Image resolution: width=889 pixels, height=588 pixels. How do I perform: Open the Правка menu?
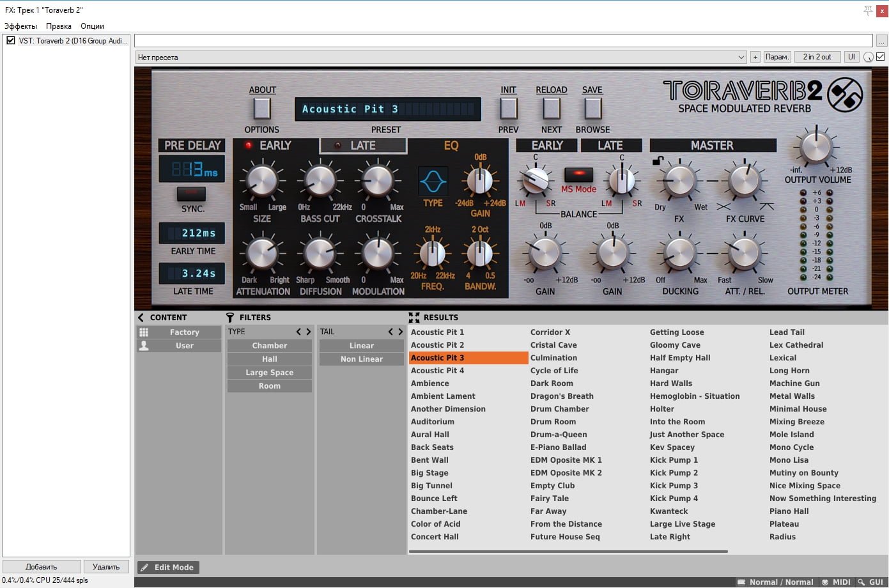59,26
